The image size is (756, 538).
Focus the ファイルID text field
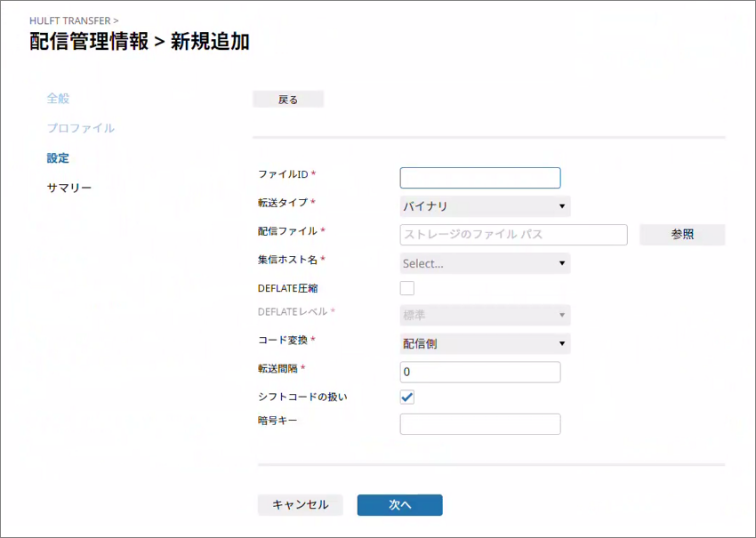coord(480,178)
